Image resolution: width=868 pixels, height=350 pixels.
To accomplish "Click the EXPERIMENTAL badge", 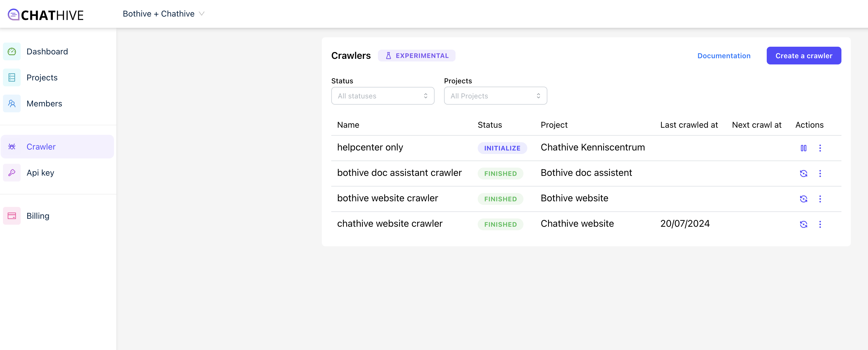I will pyautogui.click(x=417, y=56).
